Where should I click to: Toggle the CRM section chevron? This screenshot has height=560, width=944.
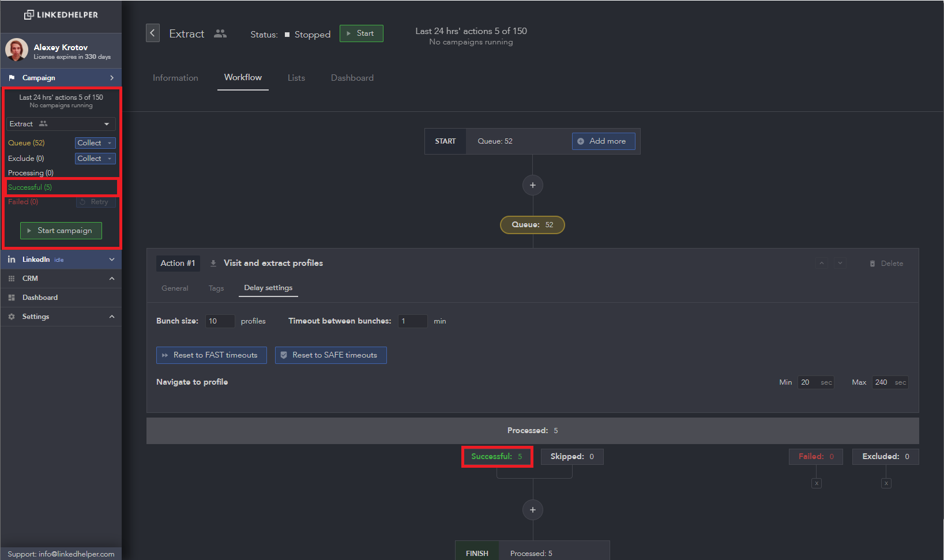pyautogui.click(x=112, y=279)
